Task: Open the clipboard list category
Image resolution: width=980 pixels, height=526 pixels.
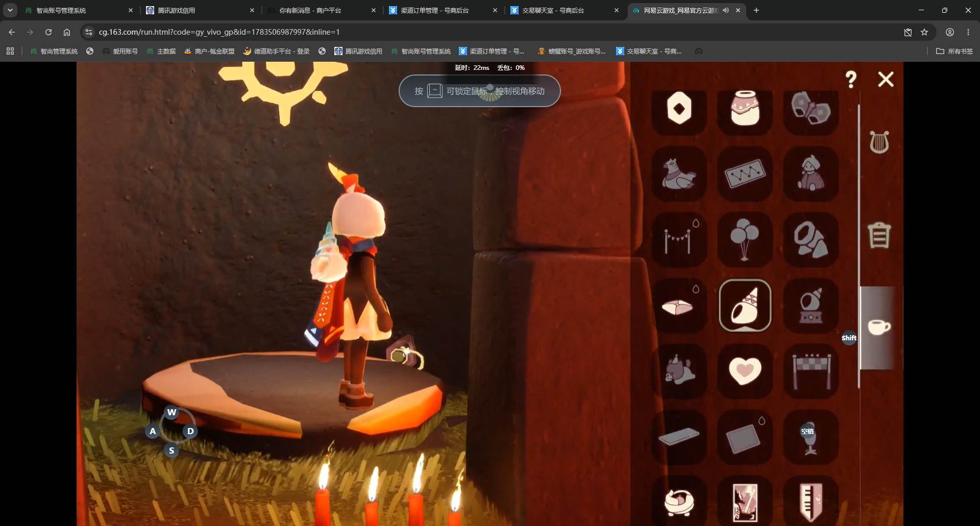Action: (x=879, y=235)
